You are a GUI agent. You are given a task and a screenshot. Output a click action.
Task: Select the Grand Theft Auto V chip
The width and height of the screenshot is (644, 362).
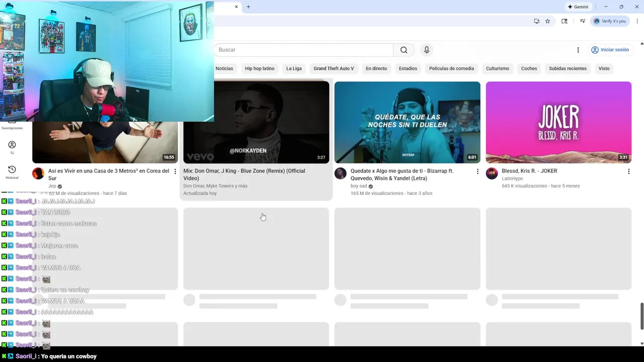point(334,68)
